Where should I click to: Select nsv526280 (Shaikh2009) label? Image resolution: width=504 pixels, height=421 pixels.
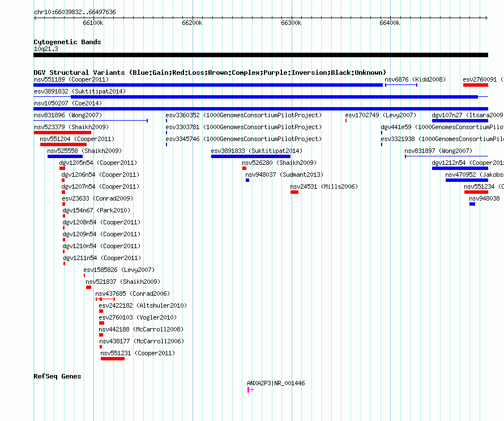point(279,163)
